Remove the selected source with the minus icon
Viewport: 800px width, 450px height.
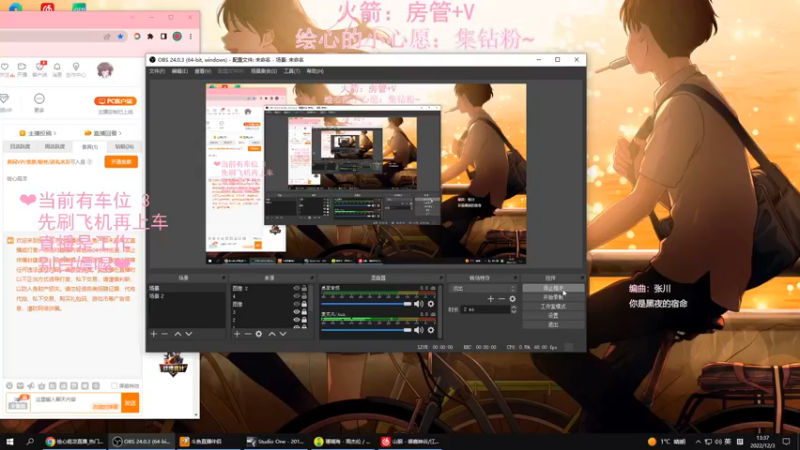247,334
